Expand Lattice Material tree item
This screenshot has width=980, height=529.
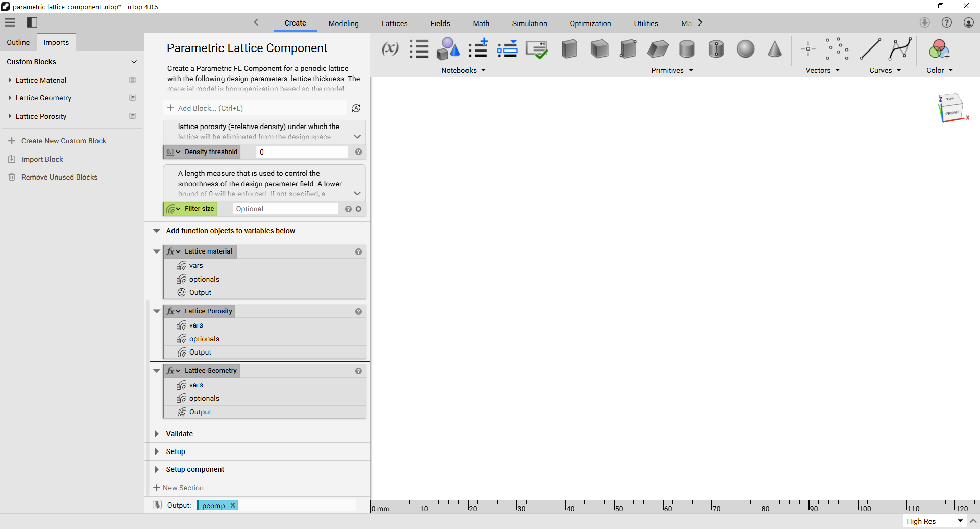click(10, 80)
